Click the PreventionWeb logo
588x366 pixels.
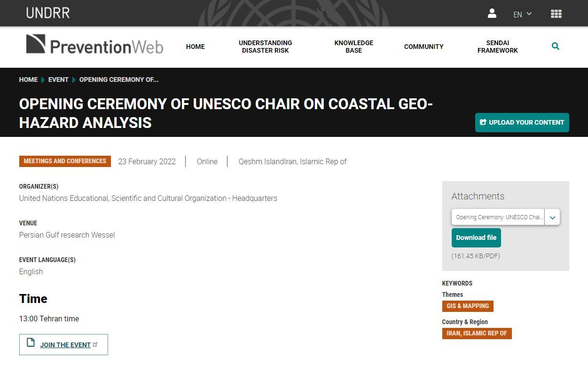94,44
